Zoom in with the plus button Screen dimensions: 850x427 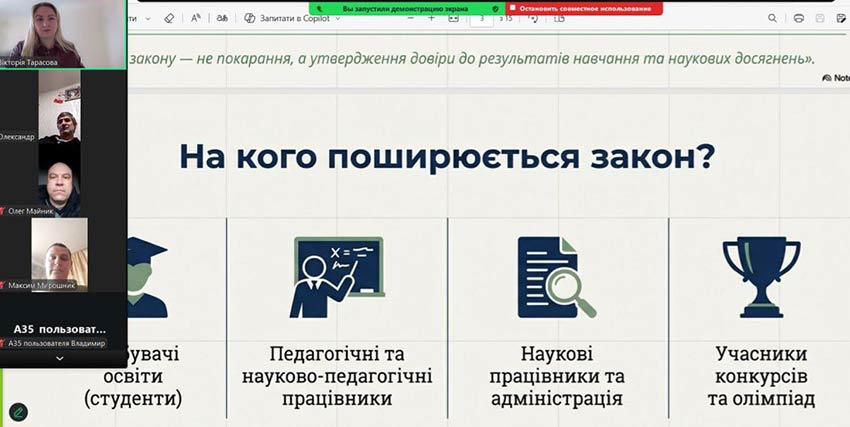[x=432, y=18]
